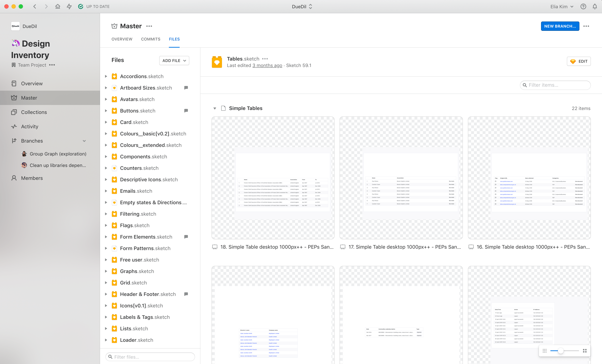
Task: Click the Tables.sketch file icon
Action: [217, 62]
